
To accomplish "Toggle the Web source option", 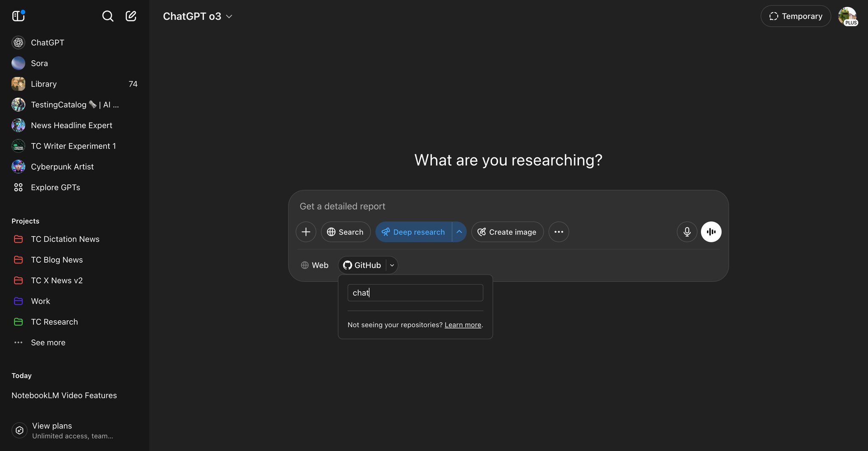I will pos(315,265).
